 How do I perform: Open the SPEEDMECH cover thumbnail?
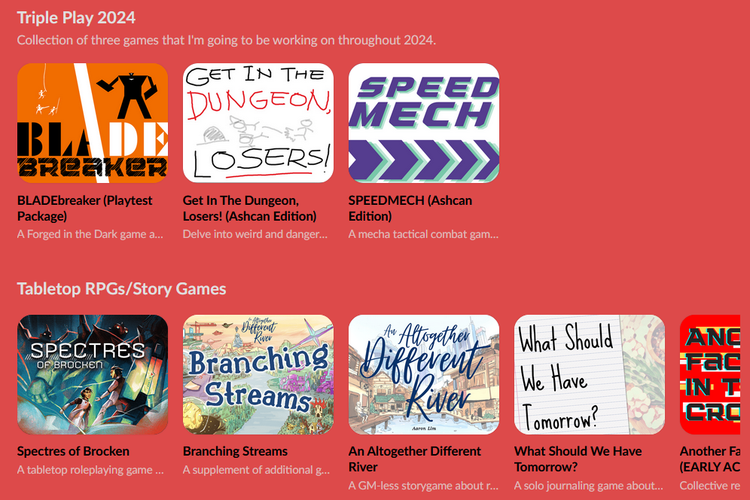click(x=424, y=123)
